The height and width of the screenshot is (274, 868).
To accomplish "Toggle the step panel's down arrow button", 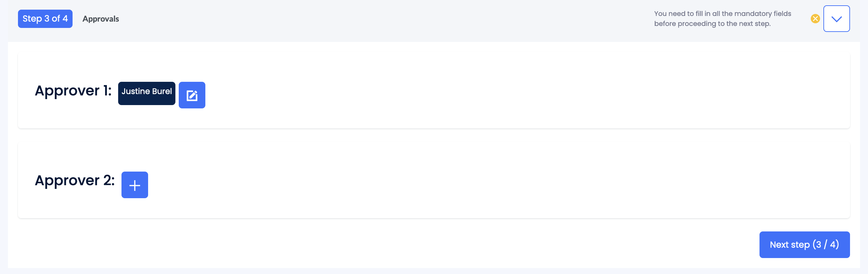I will click(836, 19).
